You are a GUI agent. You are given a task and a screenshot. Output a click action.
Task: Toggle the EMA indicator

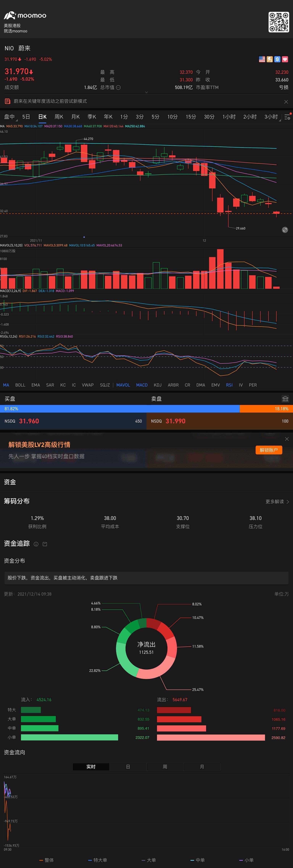pyautogui.click(x=36, y=385)
